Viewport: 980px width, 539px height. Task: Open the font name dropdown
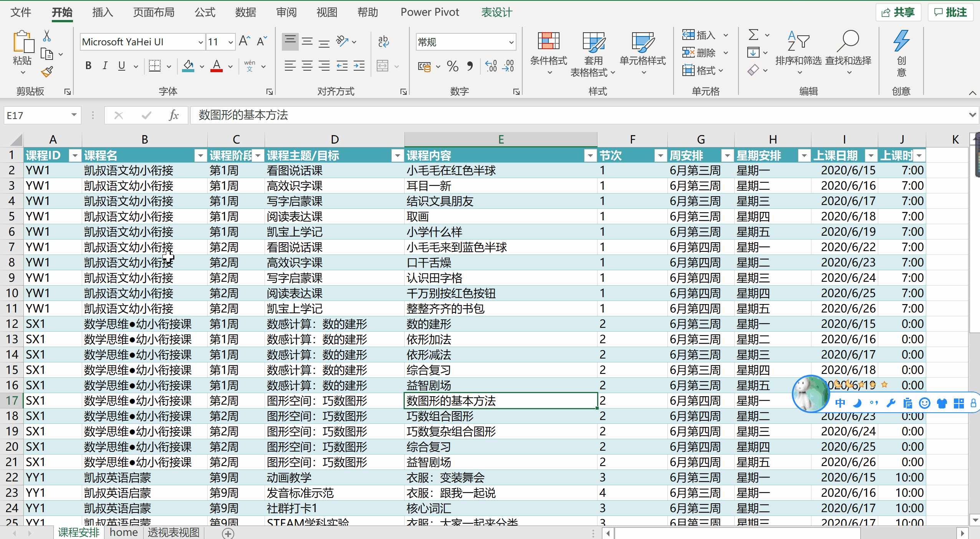[x=200, y=42]
